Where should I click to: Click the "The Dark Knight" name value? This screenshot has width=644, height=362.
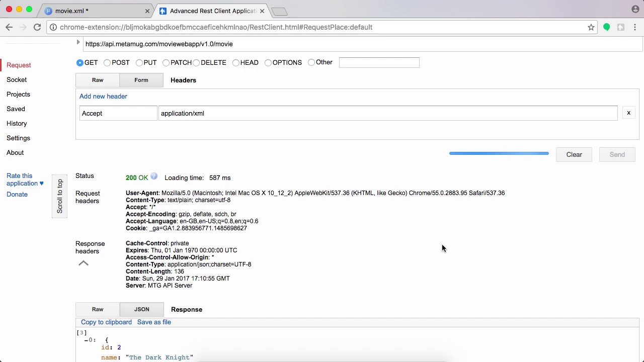tap(159, 357)
